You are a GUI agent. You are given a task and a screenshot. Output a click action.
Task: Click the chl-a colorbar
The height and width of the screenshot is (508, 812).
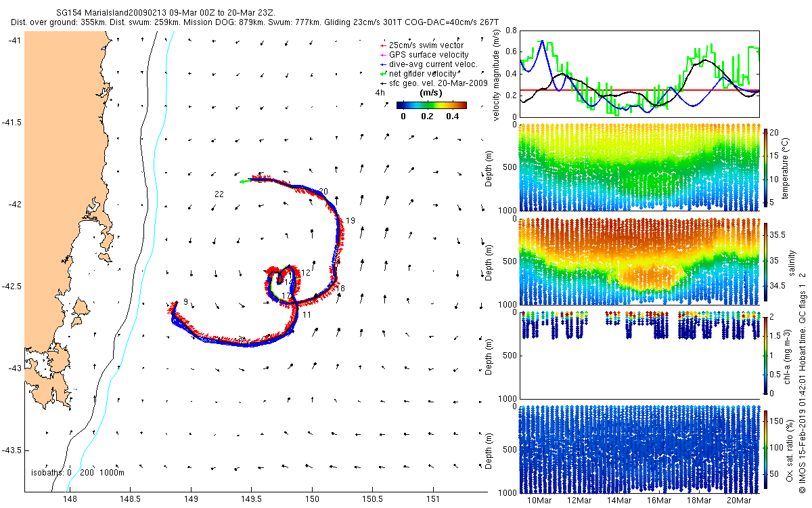click(x=766, y=354)
